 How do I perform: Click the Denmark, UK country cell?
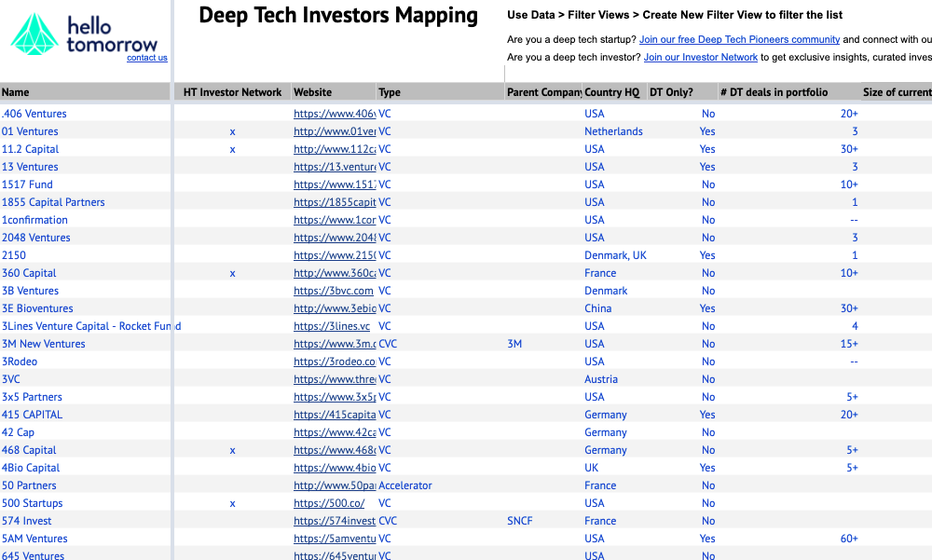click(615, 255)
